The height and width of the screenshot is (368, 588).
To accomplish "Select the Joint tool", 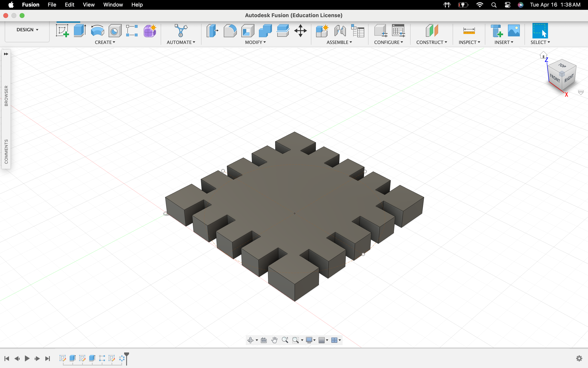I will click(340, 31).
